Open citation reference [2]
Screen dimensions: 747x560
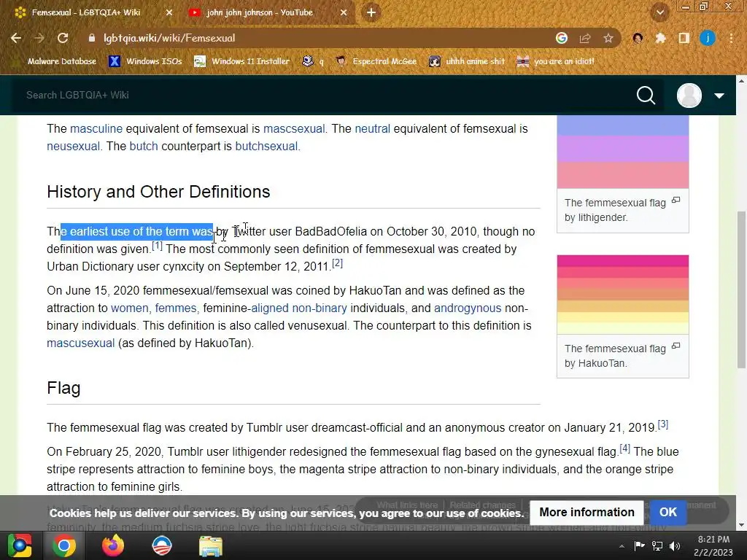tap(337, 262)
